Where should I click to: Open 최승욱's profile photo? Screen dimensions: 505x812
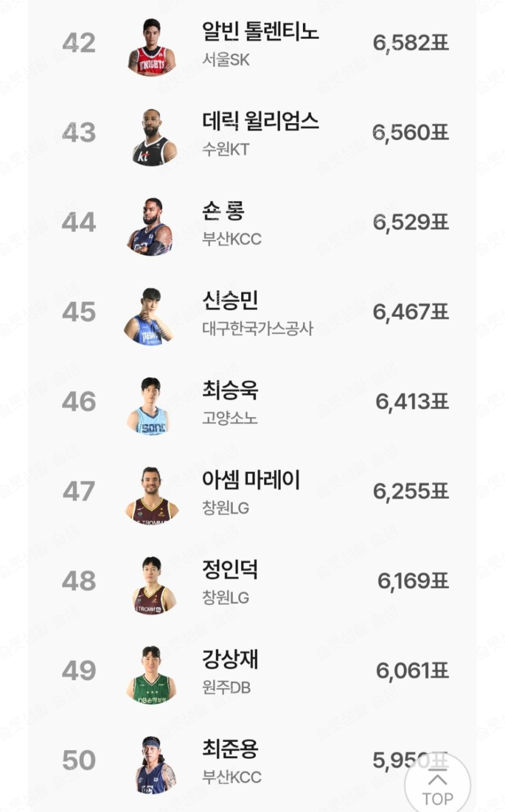click(x=149, y=406)
